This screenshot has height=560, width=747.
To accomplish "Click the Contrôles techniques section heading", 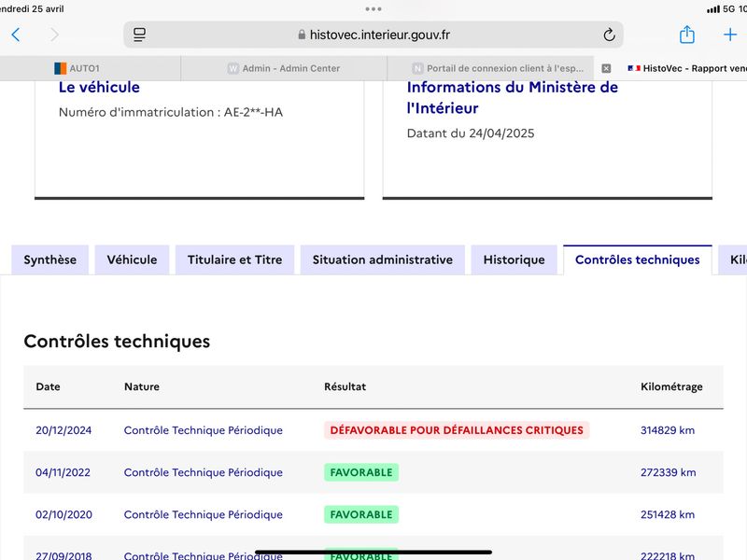I will [x=117, y=342].
